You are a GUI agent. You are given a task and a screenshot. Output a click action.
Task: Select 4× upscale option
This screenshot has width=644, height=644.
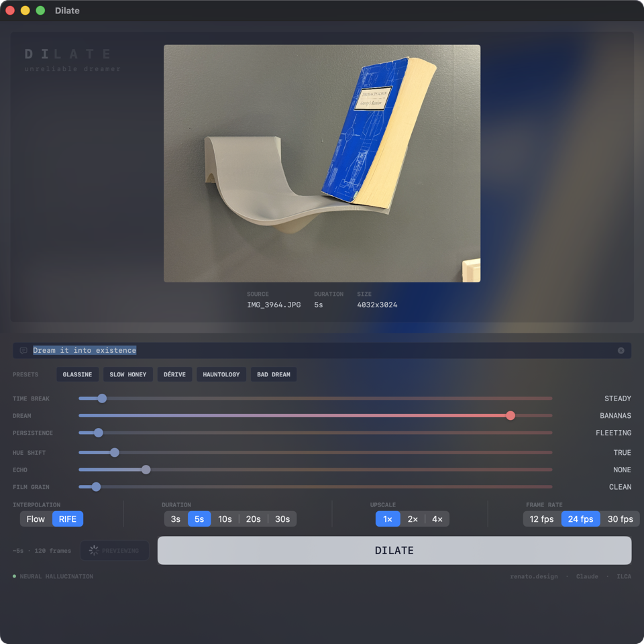click(x=437, y=519)
